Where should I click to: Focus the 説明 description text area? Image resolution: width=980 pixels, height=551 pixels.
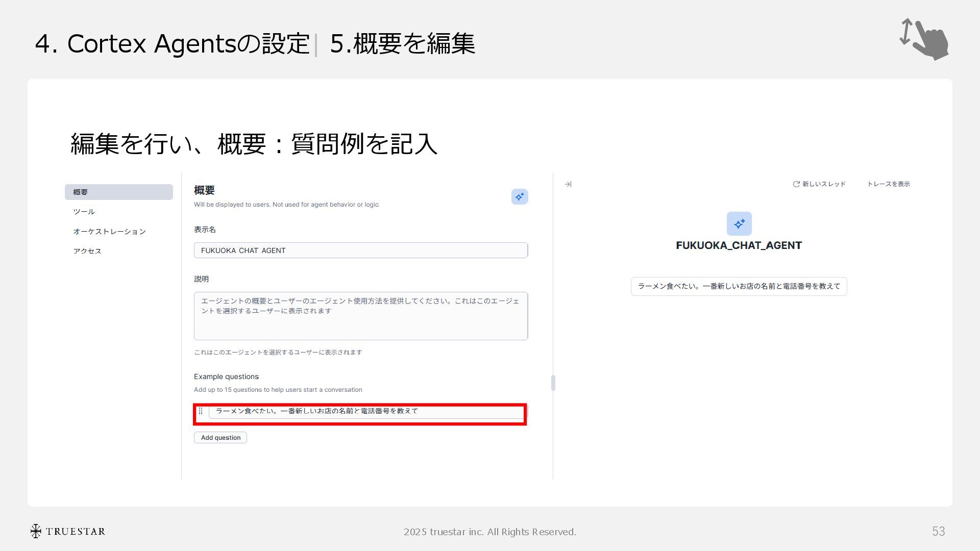pyautogui.click(x=360, y=316)
